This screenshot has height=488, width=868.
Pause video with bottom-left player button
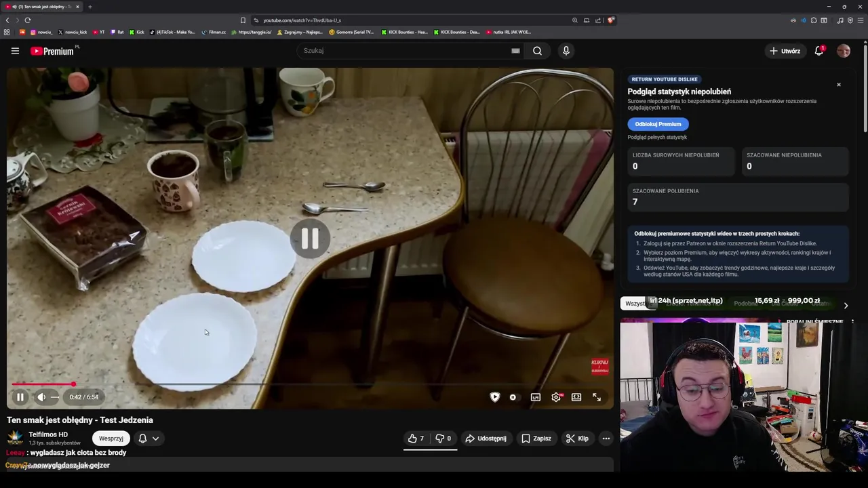click(x=20, y=397)
